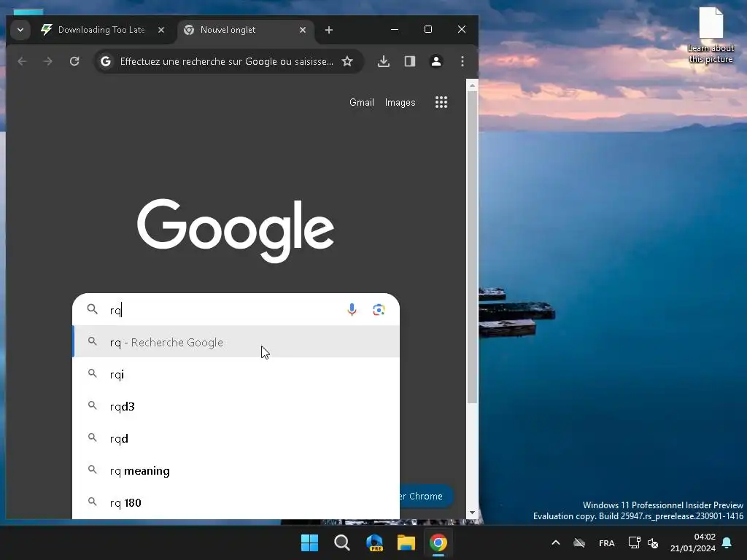Open the clock and date 21/01/2024
Viewport: 747px width, 560px height.
coord(693,542)
